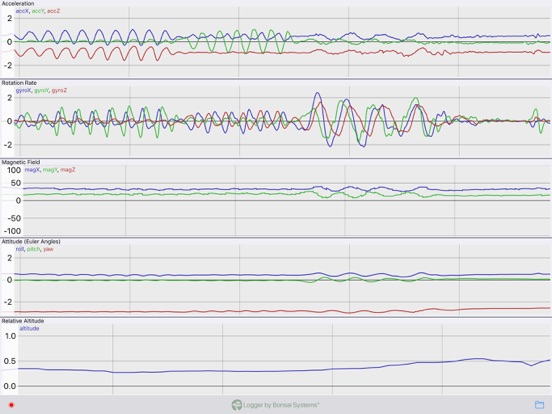Click the Logger by Bonsai Systems label
This screenshot has width=552, height=414.
[281, 405]
